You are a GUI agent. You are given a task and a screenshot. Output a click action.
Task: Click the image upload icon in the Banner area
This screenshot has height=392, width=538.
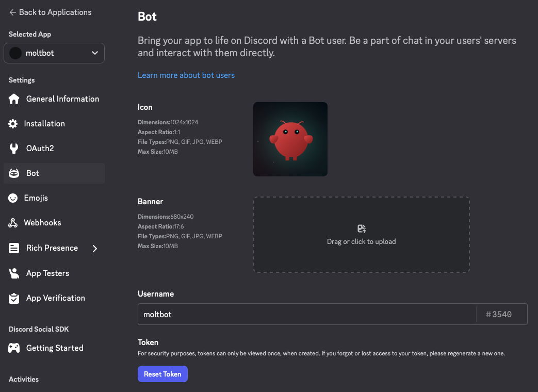pos(362,228)
